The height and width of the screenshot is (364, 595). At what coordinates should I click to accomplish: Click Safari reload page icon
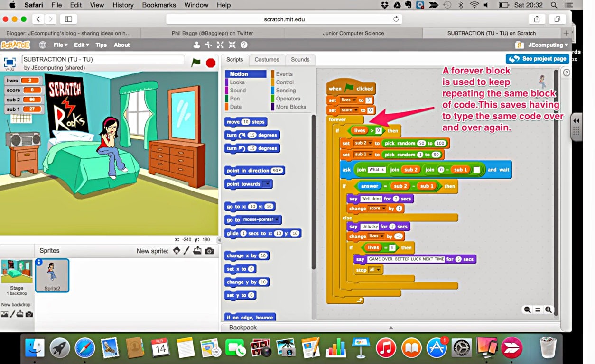pyautogui.click(x=396, y=19)
